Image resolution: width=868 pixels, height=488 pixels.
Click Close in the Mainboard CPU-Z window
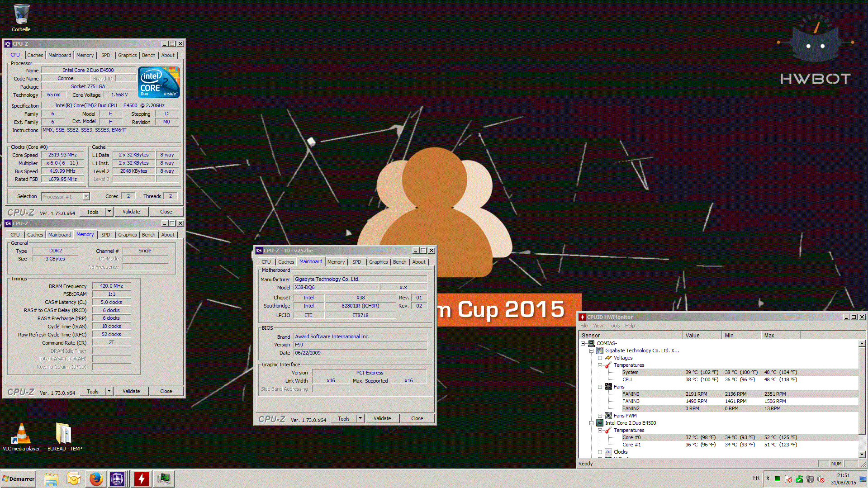point(417,418)
